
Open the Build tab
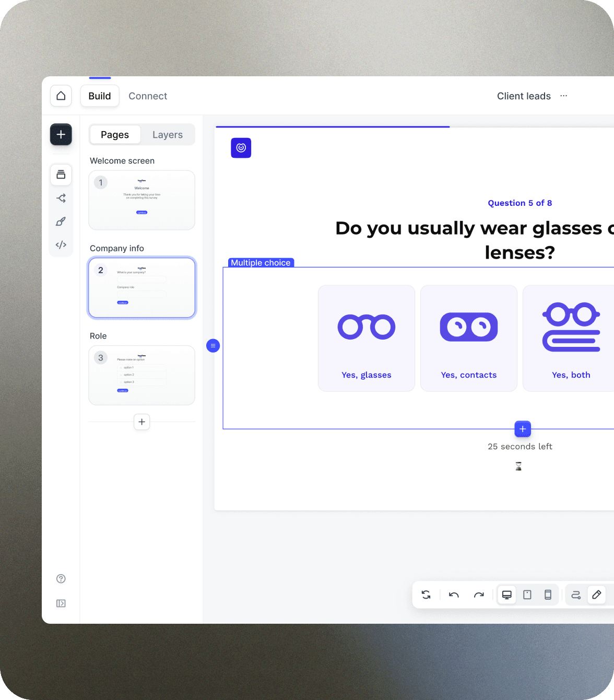pyautogui.click(x=100, y=96)
